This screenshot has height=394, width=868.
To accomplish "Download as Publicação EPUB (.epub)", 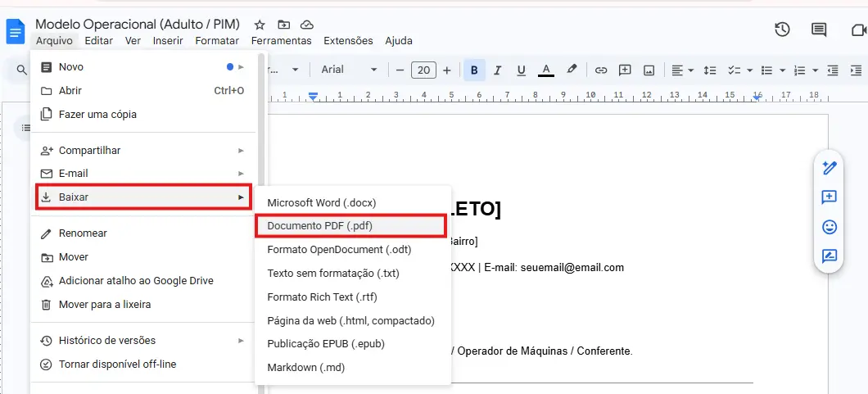I will point(353,344).
